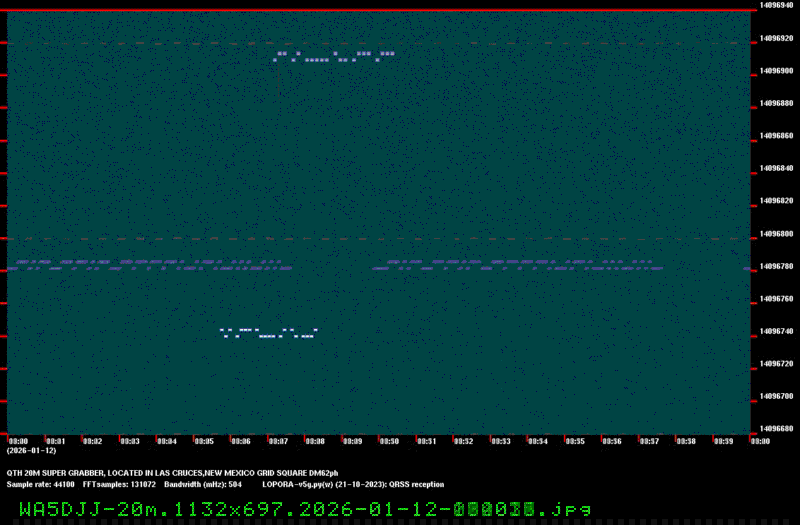Click the 'FFTsamples: 131072' text
Screen dimensions: 800x525
tap(119, 485)
